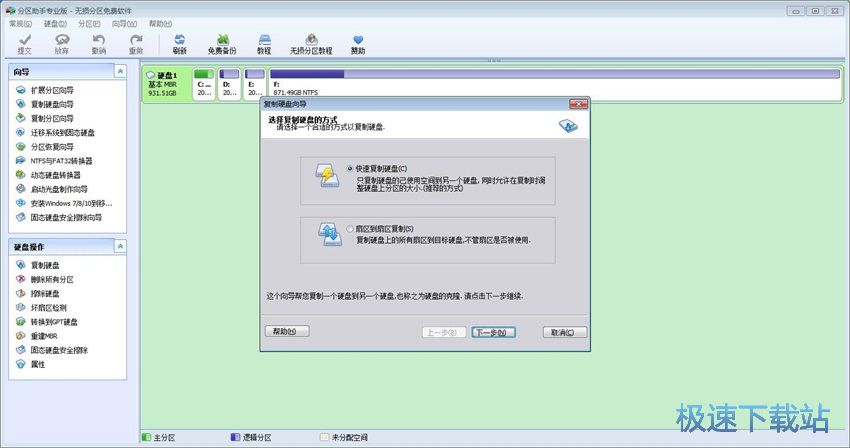Open the 分区(P) menu
The width and height of the screenshot is (850, 448).
tap(89, 23)
